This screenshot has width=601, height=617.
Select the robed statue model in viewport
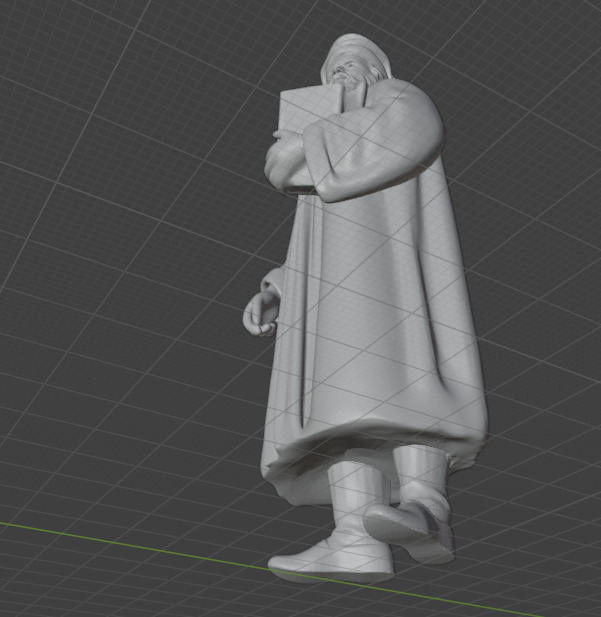[366, 307]
